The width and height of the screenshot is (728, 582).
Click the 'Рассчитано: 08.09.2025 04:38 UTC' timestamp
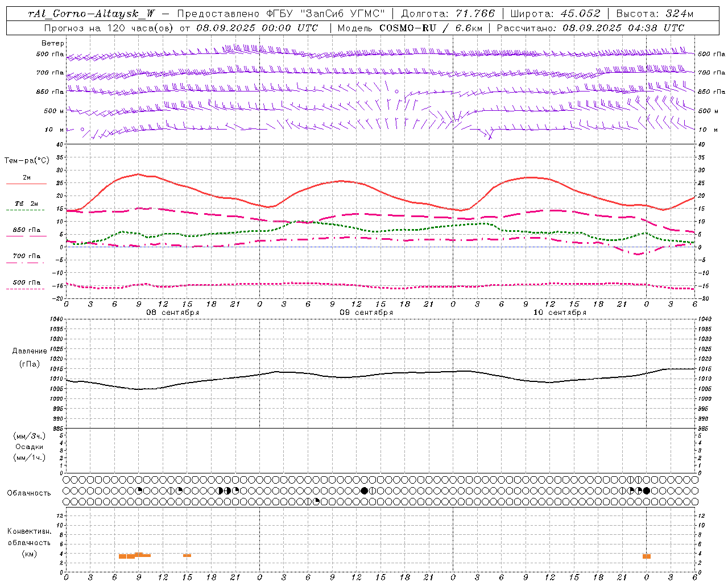tap(590, 28)
